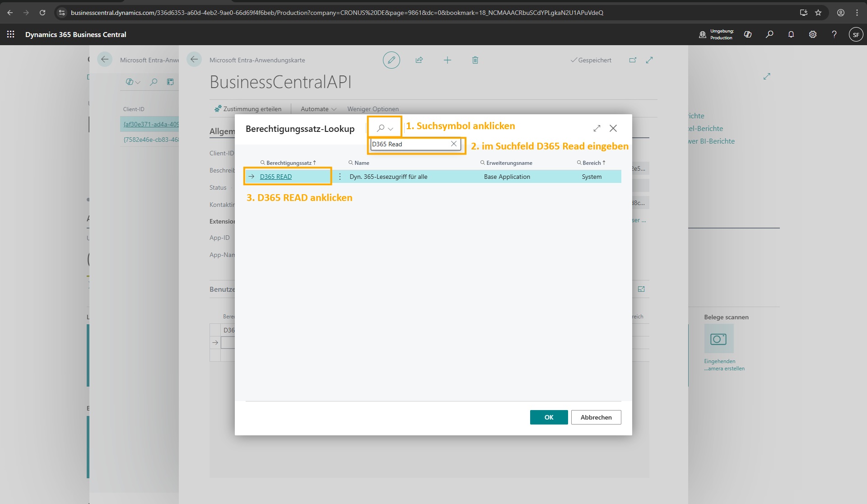
Task: Open the browser profile icon
Action: click(x=841, y=13)
